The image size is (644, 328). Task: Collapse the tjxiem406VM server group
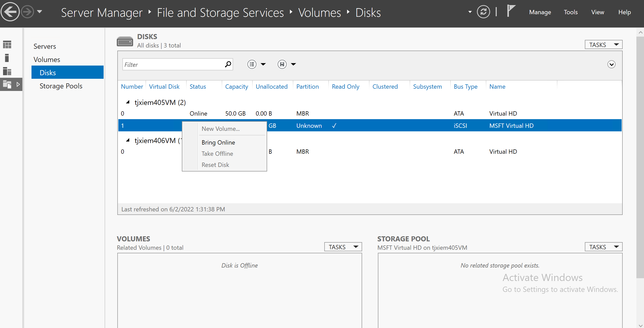click(128, 140)
